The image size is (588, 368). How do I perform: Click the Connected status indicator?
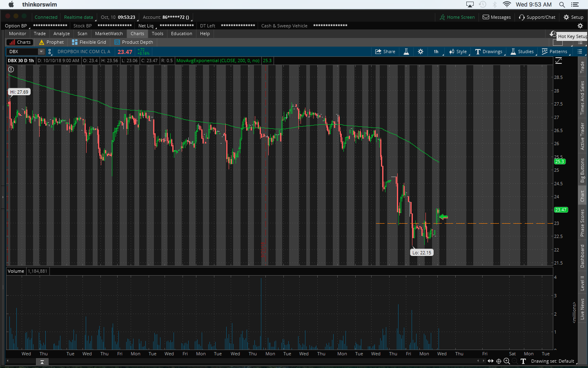point(46,17)
